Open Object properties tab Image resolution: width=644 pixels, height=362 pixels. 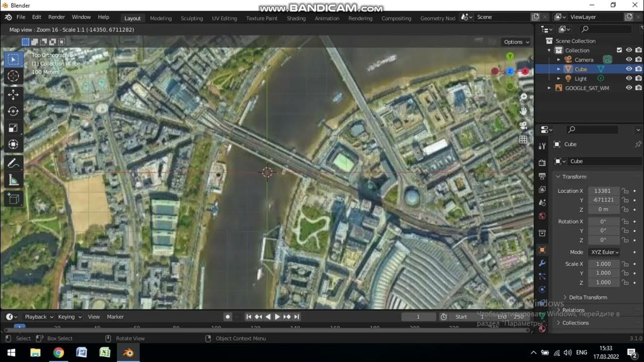[x=542, y=250]
